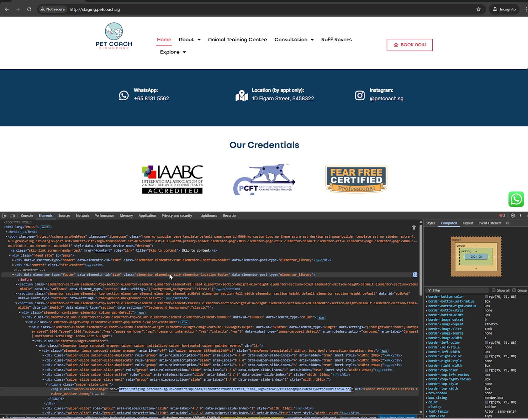Collapse the body element node
Image resolution: width=528 pixels, height=420 pixels.
click(x=6, y=237)
